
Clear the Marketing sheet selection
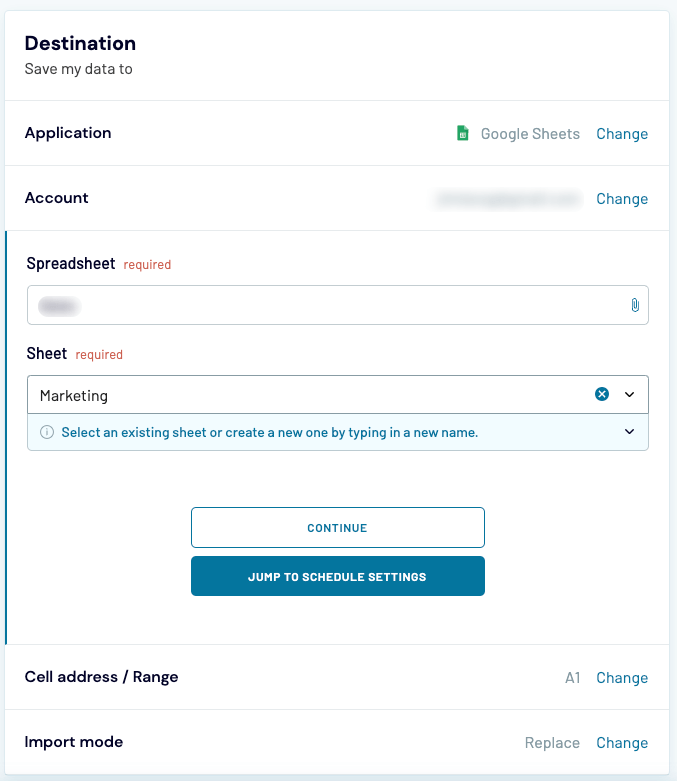click(602, 394)
